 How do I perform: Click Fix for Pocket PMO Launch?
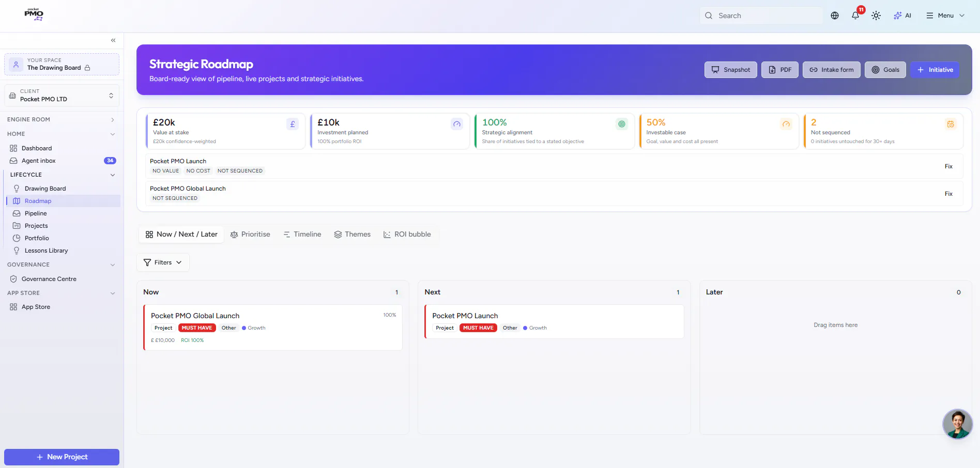tap(948, 166)
